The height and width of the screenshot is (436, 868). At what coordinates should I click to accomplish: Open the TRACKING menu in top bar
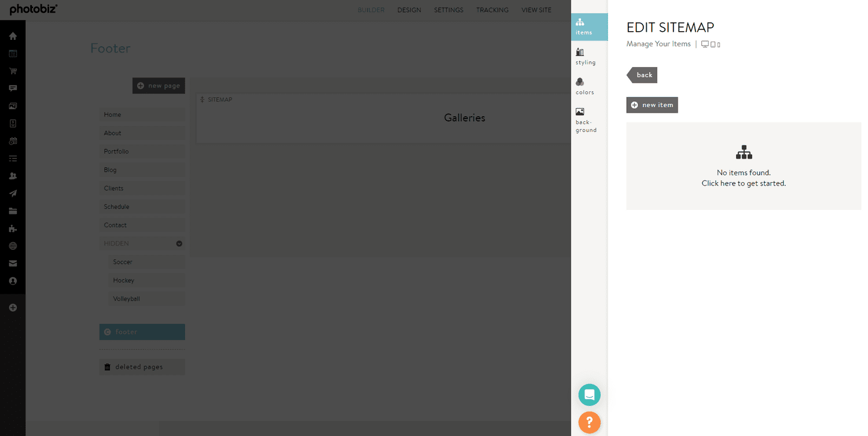tap(492, 10)
